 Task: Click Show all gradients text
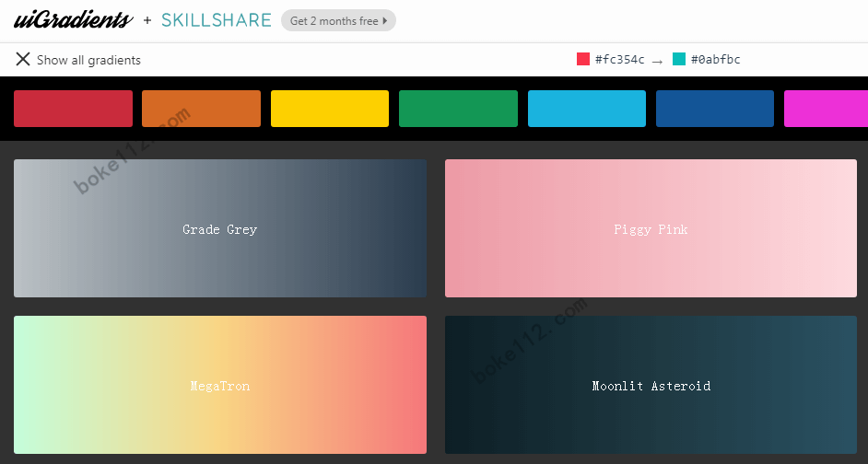[x=88, y=60]
